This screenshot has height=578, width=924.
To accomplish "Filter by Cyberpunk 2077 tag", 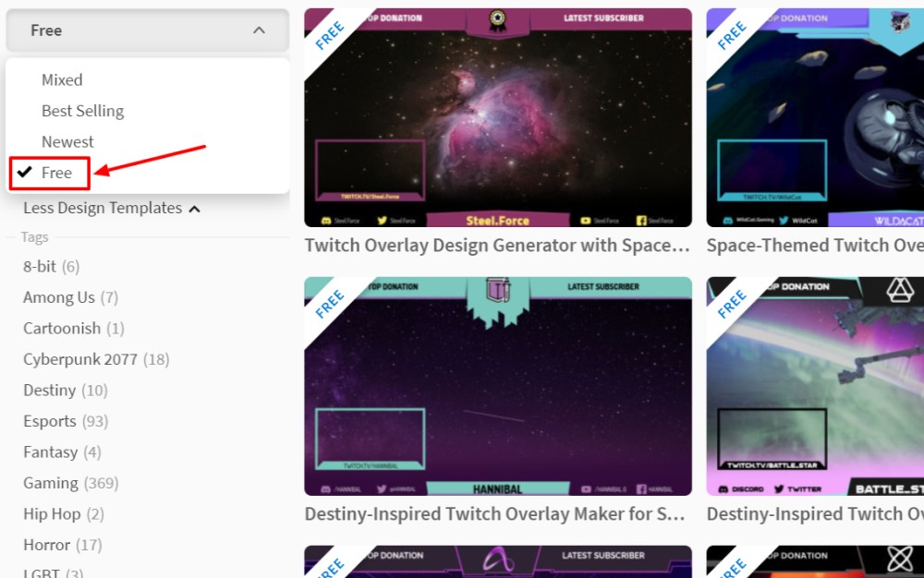I will tap(79, 359).
